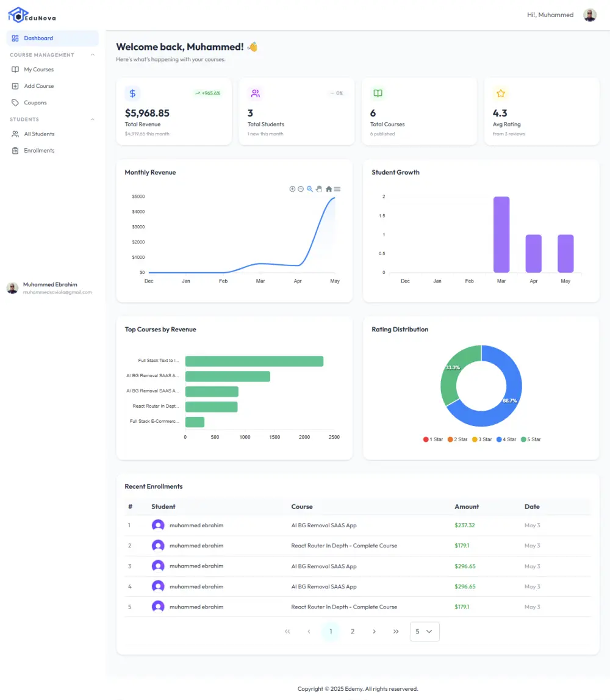This screenshot has height=700, width=610.
Task: Click the green 33.3% donut segment
Action: (x=450, y=375)
